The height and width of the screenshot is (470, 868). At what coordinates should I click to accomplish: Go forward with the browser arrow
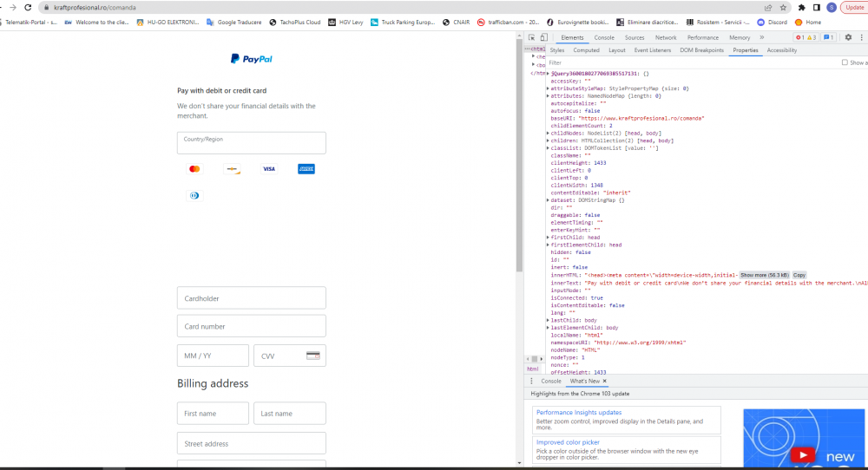coord(13,8)
